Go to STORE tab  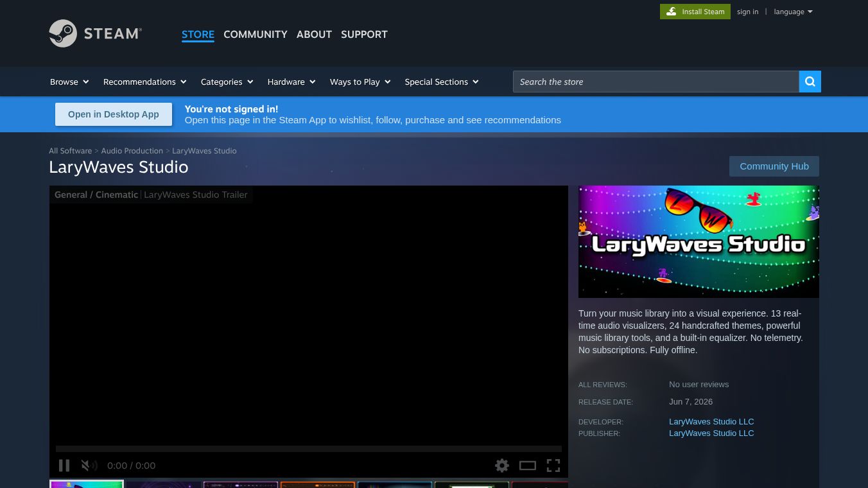coord(198,34)
